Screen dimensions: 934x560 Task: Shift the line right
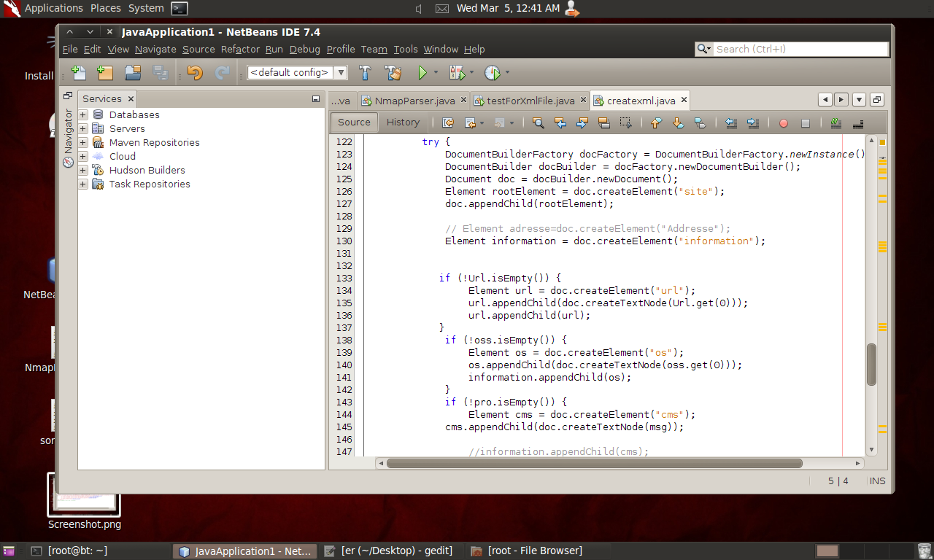[x=753, y=122]
